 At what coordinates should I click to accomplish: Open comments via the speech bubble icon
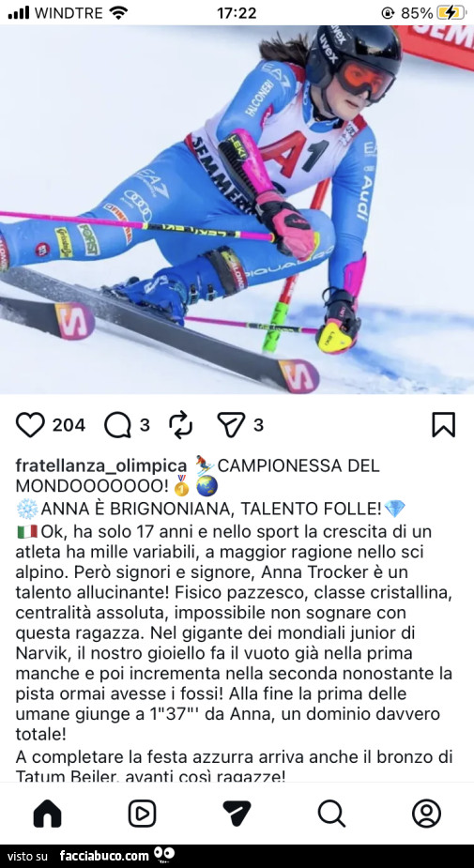pos(117,425)
